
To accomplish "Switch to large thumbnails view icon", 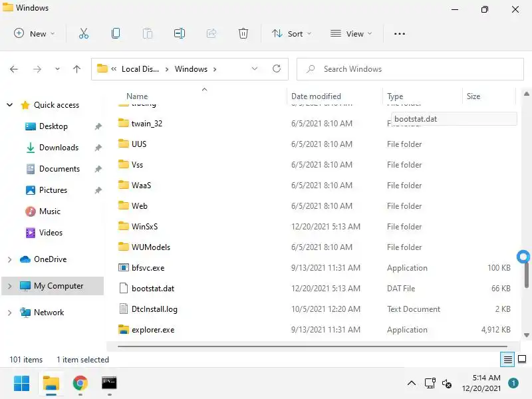I will click(x=522, y=359).
